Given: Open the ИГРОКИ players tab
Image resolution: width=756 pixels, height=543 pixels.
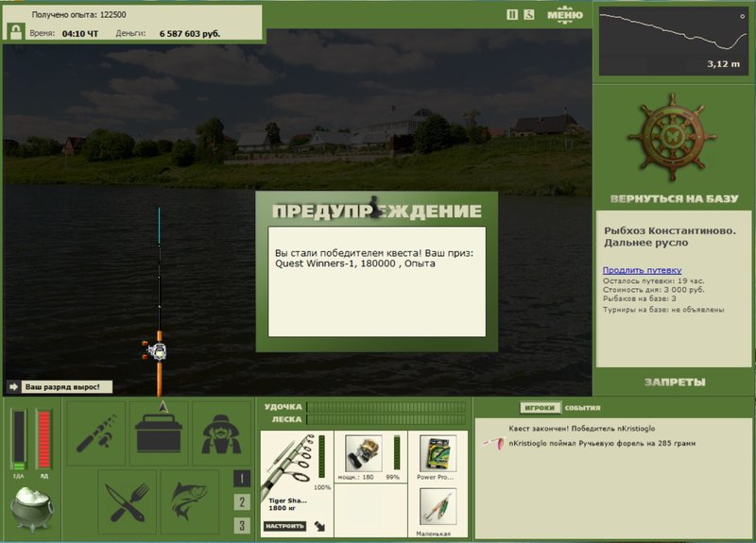Looking at the screenshot, I should point(540,408).
